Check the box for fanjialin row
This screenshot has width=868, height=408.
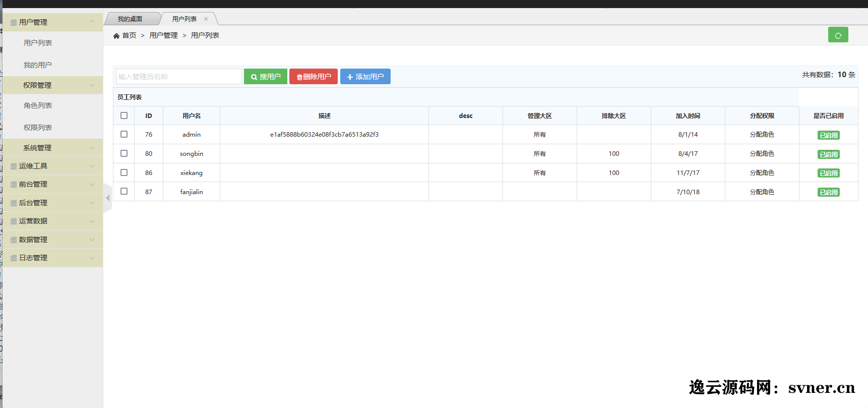(x=124, y=191)
